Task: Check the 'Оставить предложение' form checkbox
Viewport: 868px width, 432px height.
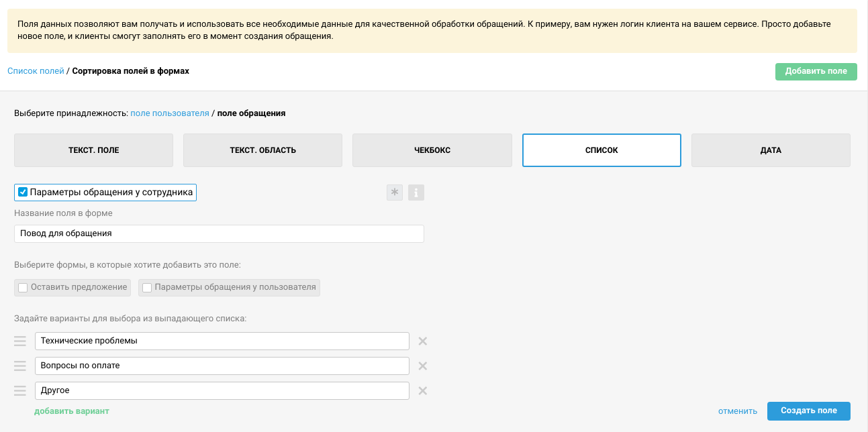Action: click(23, 287)
